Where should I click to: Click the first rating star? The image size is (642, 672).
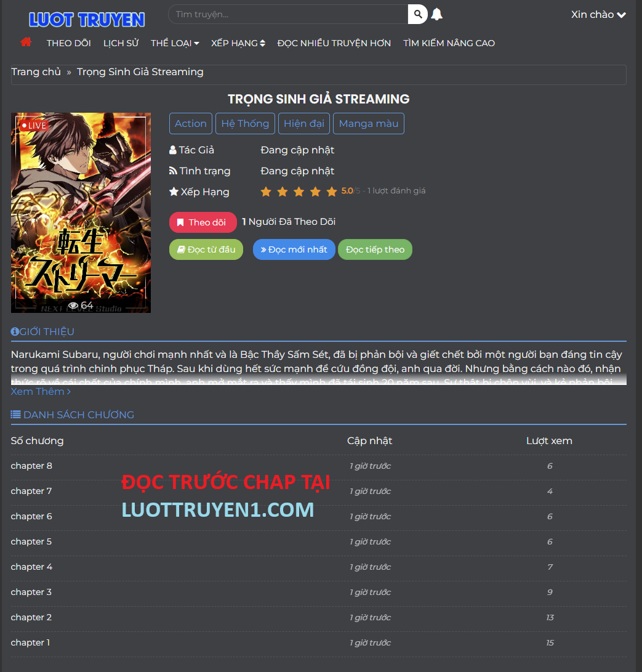(266, 192)
